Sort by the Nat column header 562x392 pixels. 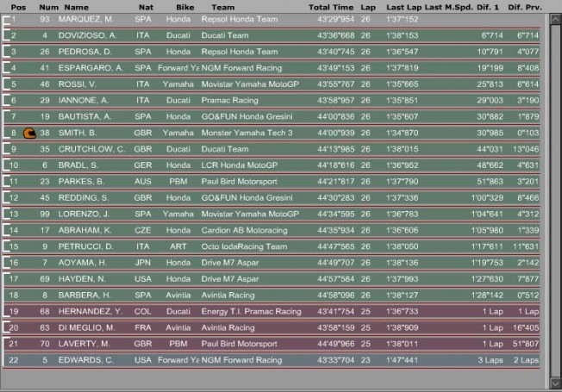click(x=146, y=7)
